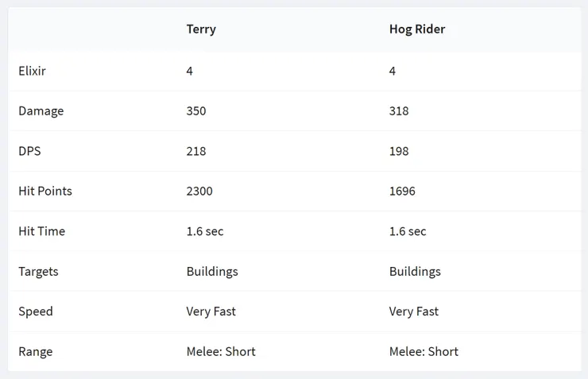Click Terry's DPS value 218

(x=196, y=151)
